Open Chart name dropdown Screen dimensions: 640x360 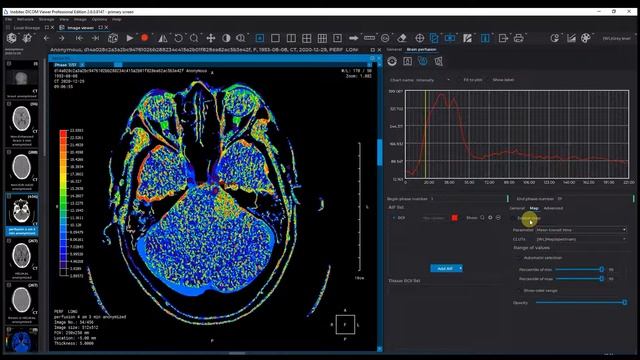(x=434, y=80)
